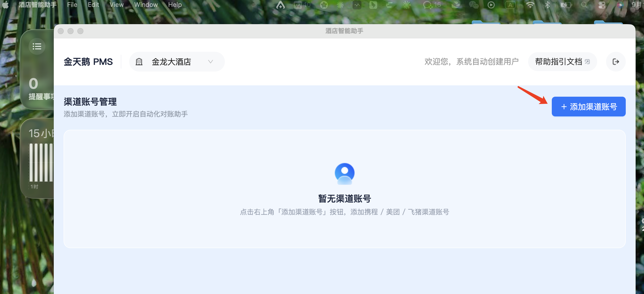Open the Window menu

click(146, 5)
